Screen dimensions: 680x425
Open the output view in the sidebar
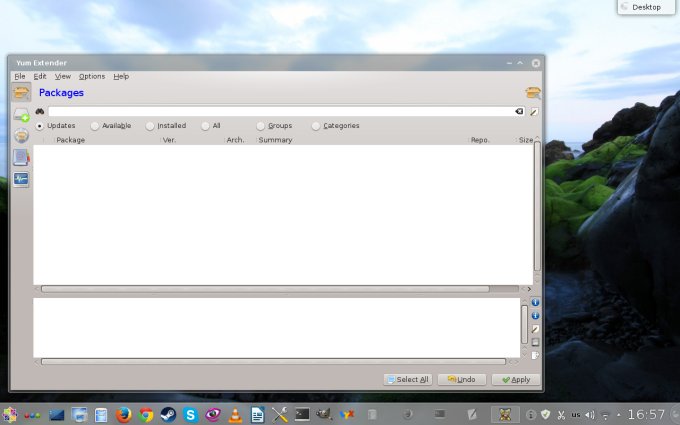tap(21, 179)
